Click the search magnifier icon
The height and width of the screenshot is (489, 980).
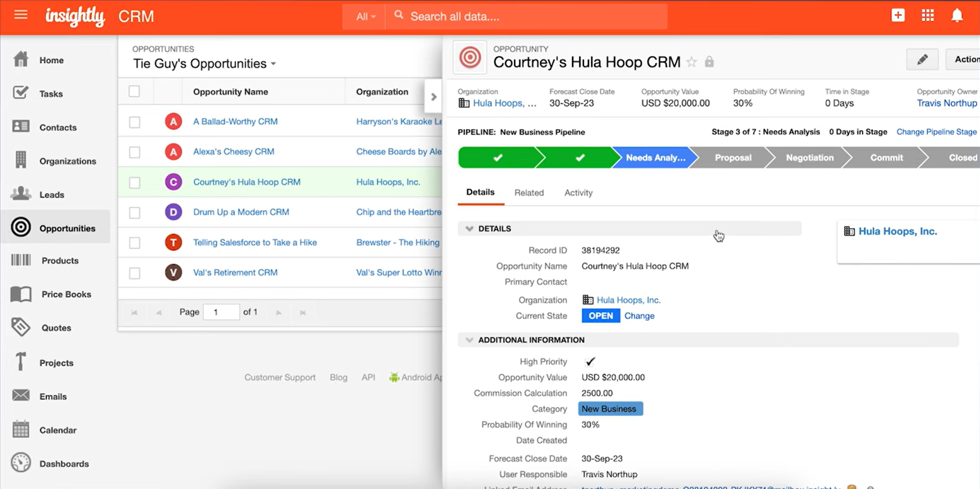pos(399,15)
